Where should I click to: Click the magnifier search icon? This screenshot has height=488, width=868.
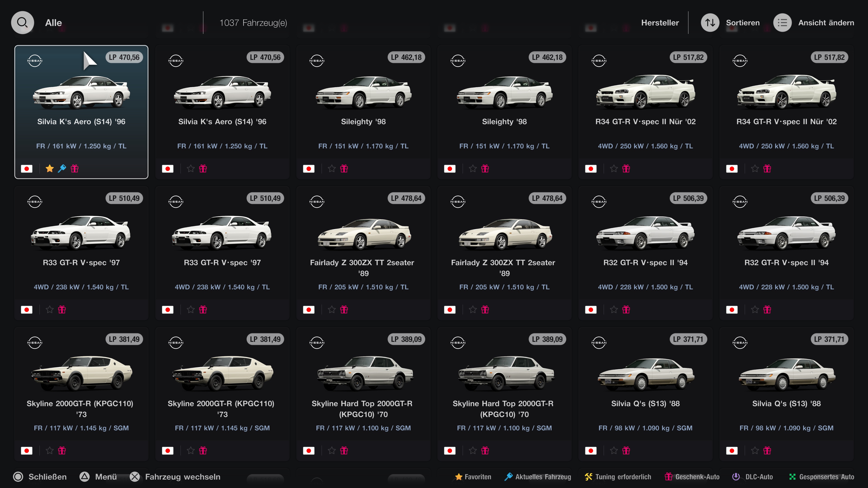(x=22, y=23)
